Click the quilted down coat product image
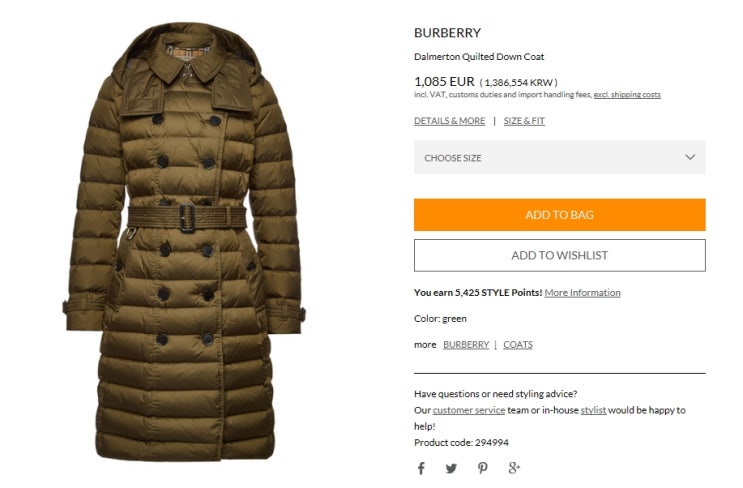Image resolution: width=743 pixels, height=488 pixels. click(x=184, y=241)
